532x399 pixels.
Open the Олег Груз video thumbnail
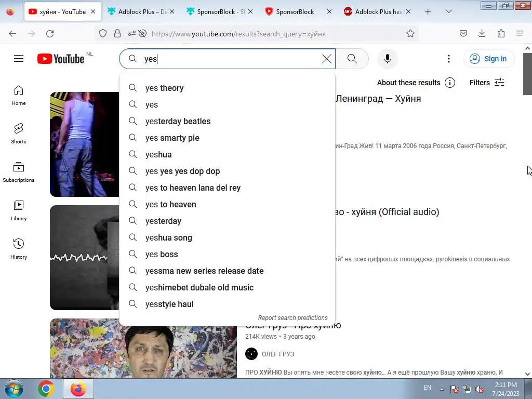pyautogui.click(x=143, y=349)
